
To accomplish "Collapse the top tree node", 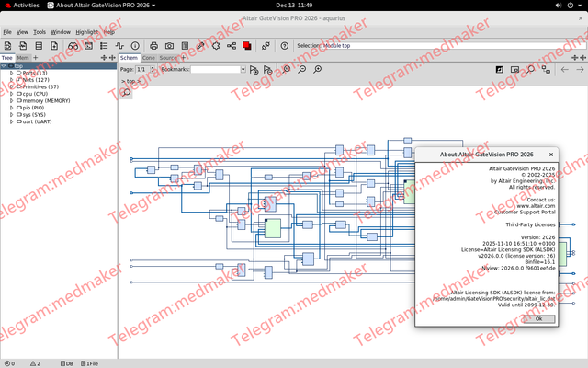I will pyautogui.click(x=4, y=65).
